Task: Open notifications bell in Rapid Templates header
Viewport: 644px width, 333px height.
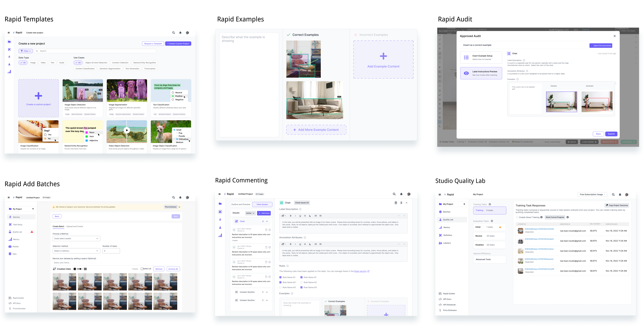Action: click(x=180, y=33)
